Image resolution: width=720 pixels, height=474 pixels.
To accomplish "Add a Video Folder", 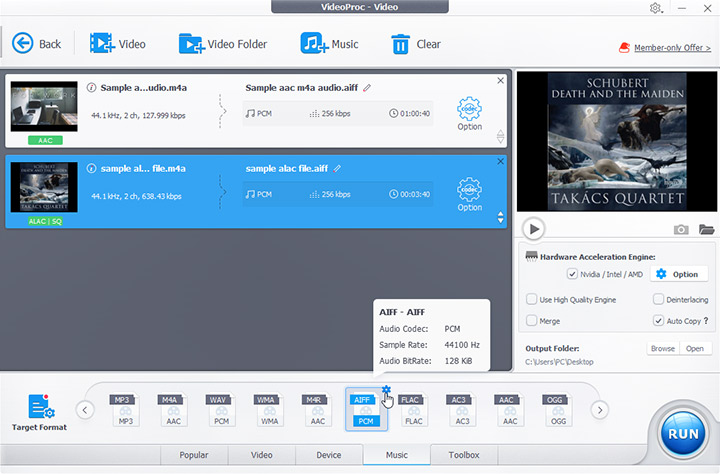I will (223, 44).
